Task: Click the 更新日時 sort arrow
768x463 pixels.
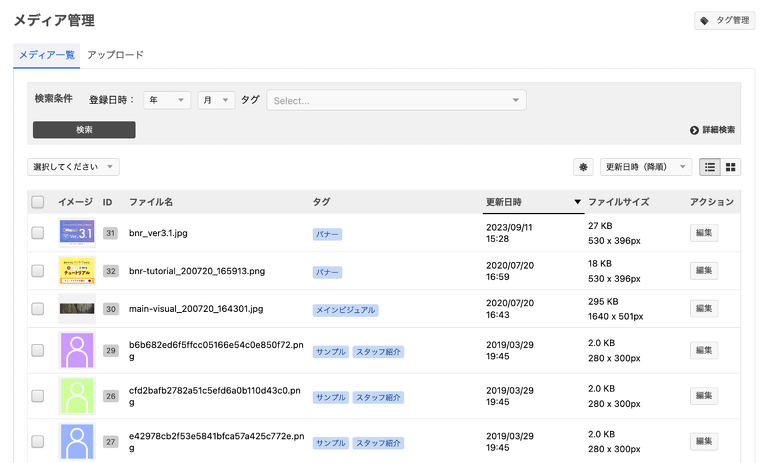Action: coord(577,202)
